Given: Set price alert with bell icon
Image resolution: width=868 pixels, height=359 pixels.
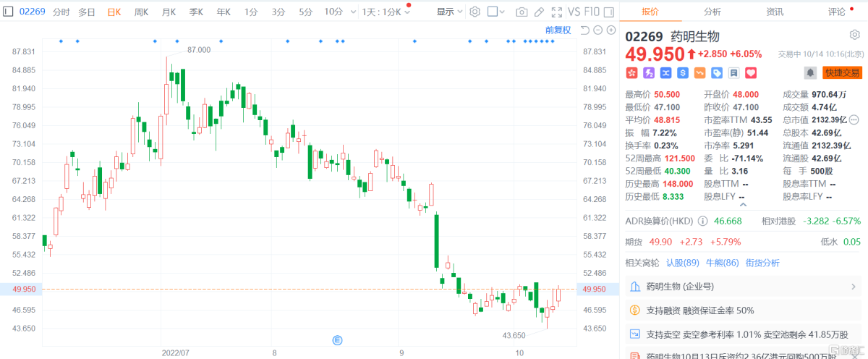Looking at the screenshot, I should [811, 72].
